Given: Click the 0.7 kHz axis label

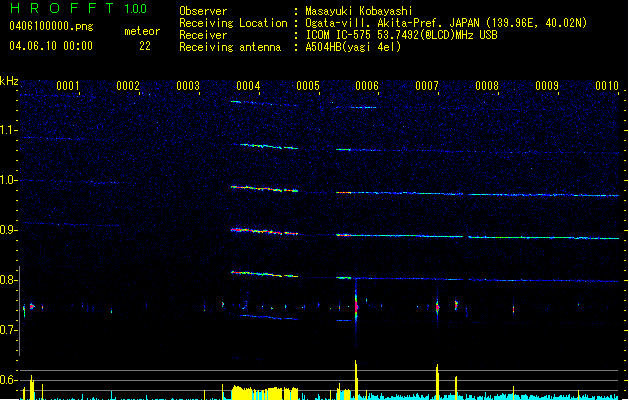Looking at the screenshot, I should [x=8, y=330].
